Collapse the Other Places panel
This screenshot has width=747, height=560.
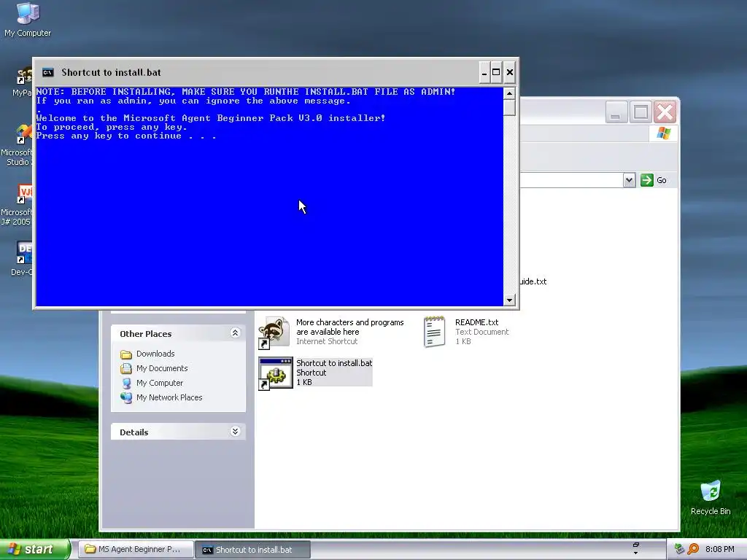click(235, 332)
